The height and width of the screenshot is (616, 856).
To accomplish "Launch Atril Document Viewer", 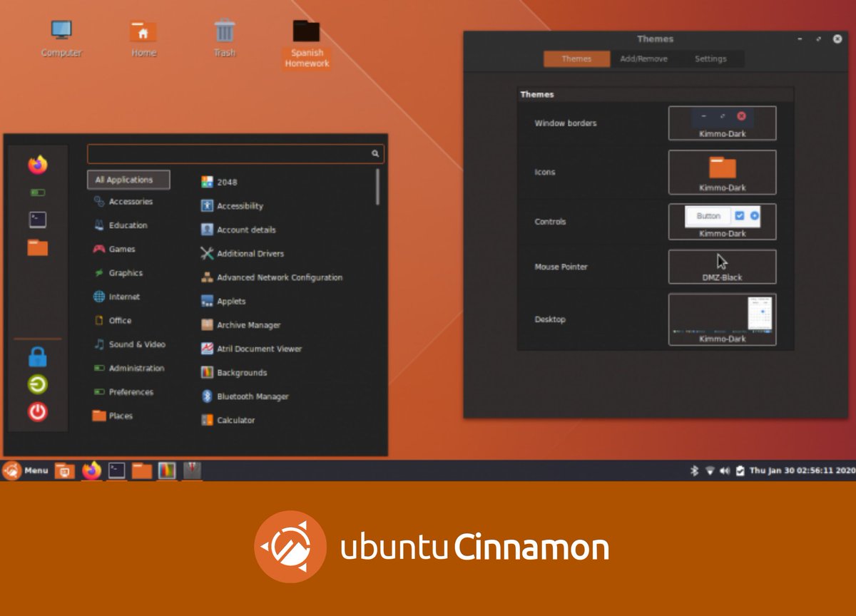I will (x=251, y=349).
